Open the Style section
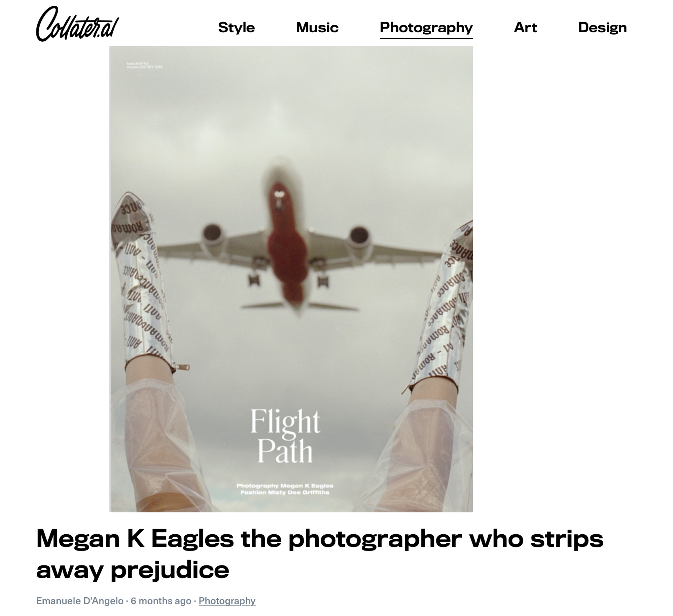Viewport: 673px width, 616px height. pyautogui.click(x=236, y=28)
